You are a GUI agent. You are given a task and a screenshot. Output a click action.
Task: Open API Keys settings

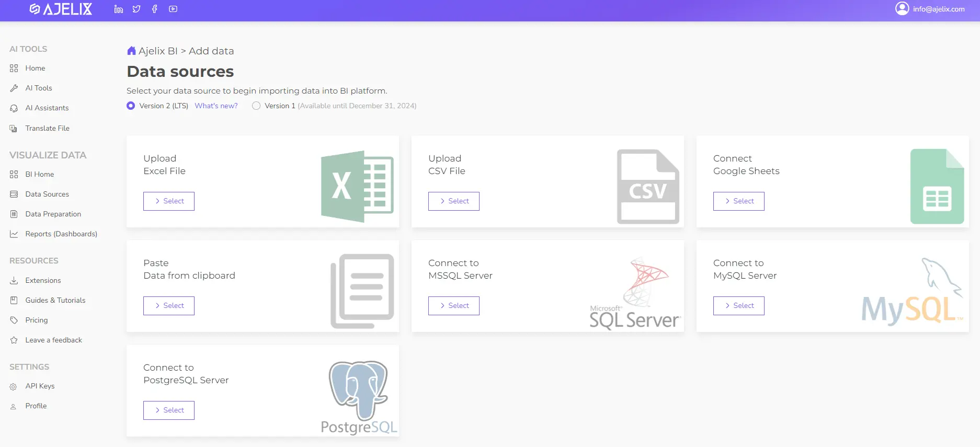click(40, 386)
